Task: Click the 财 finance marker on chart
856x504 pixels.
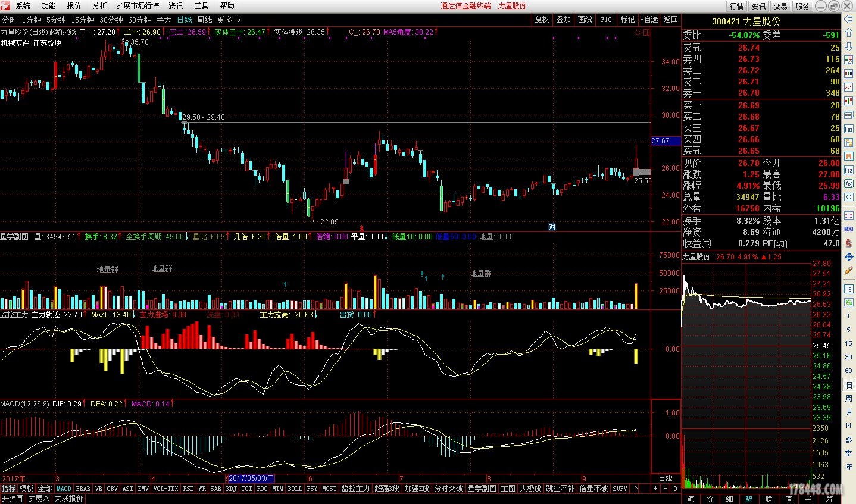Action: [552, 227]
